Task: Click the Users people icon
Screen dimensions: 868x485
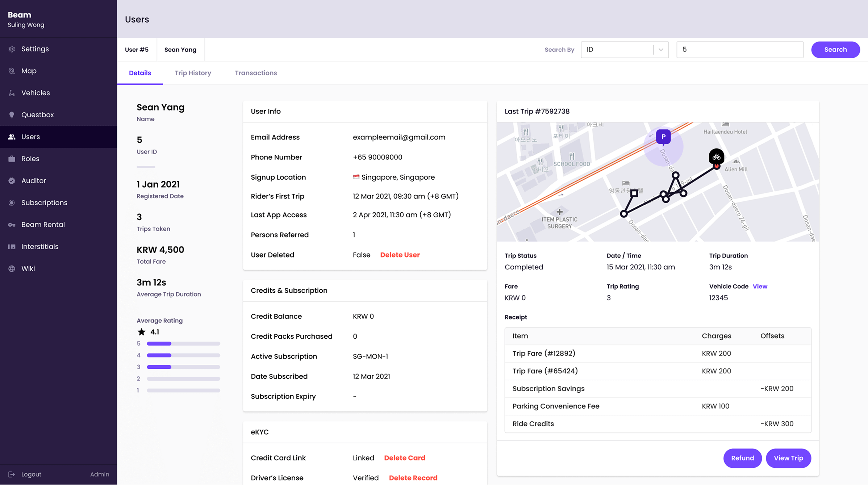Action: (12, 137)
